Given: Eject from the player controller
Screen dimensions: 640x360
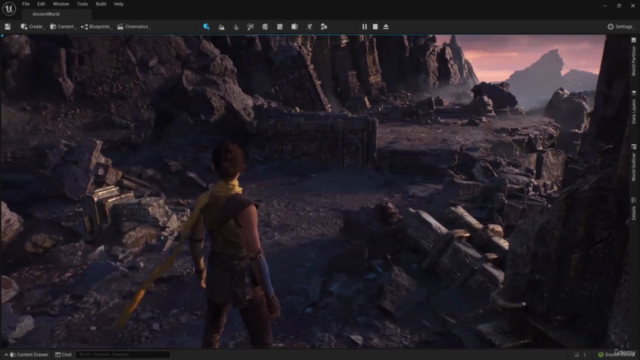Looking at the screenshot, I should (x=386, y=27).
